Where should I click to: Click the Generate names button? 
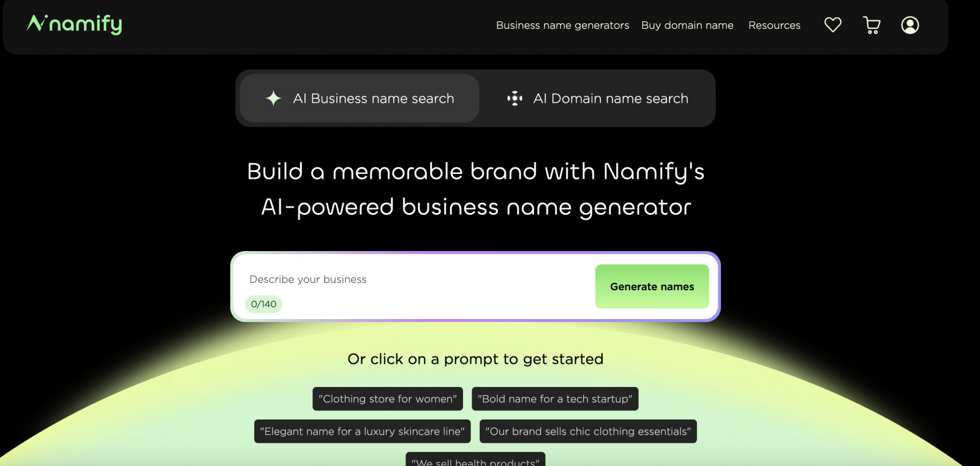652,287
